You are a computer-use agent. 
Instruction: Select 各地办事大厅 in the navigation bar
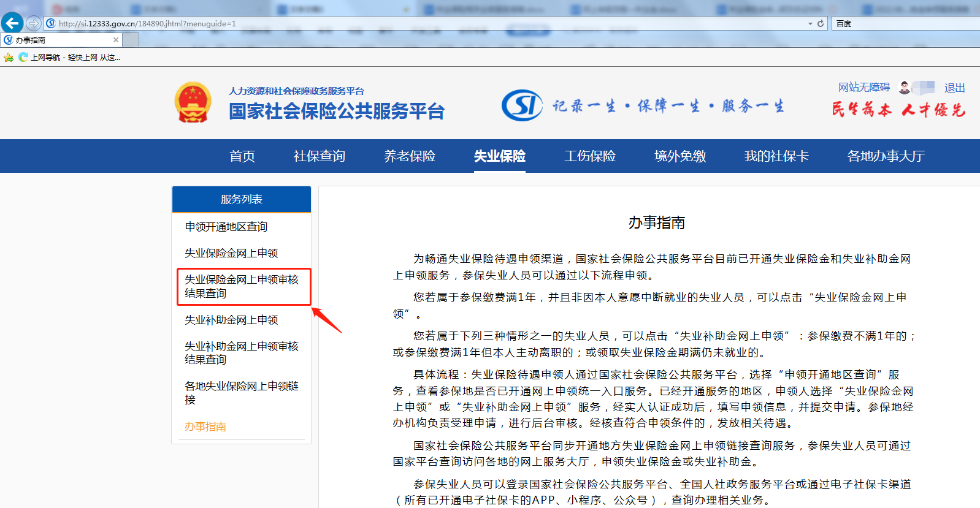coord(886,156)
